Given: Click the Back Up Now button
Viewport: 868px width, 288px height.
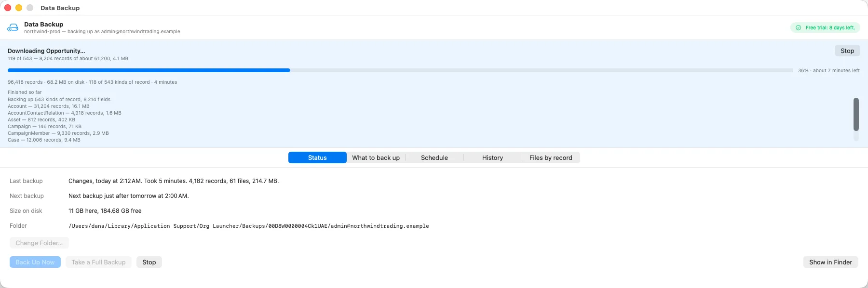Looking at the screenshot, I should tap(35, 262).
